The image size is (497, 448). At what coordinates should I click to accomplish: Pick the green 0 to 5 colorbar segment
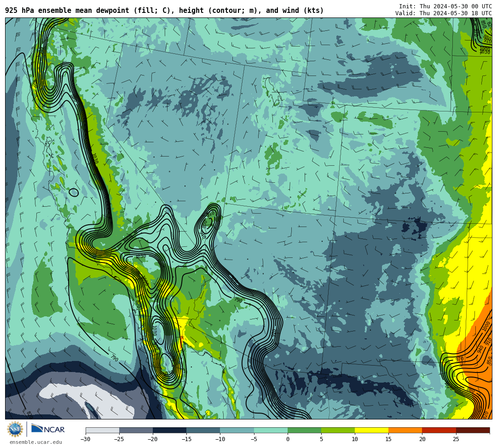304,431
